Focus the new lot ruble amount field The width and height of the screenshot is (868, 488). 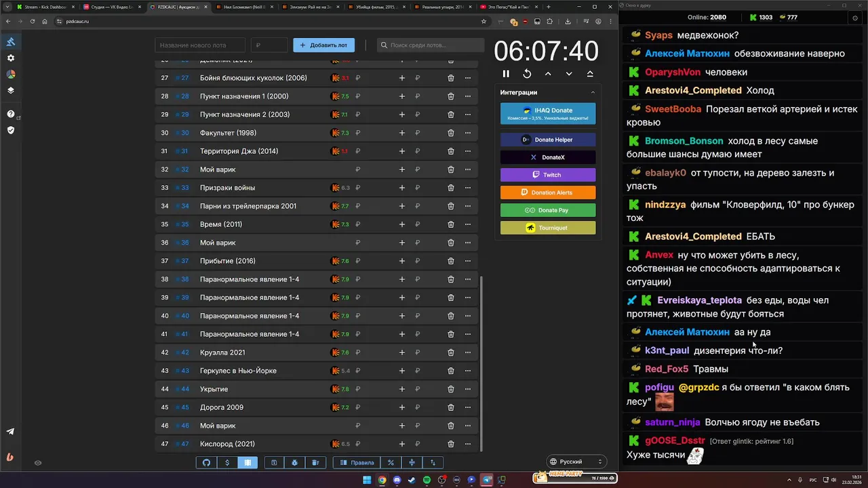[269, 45]
